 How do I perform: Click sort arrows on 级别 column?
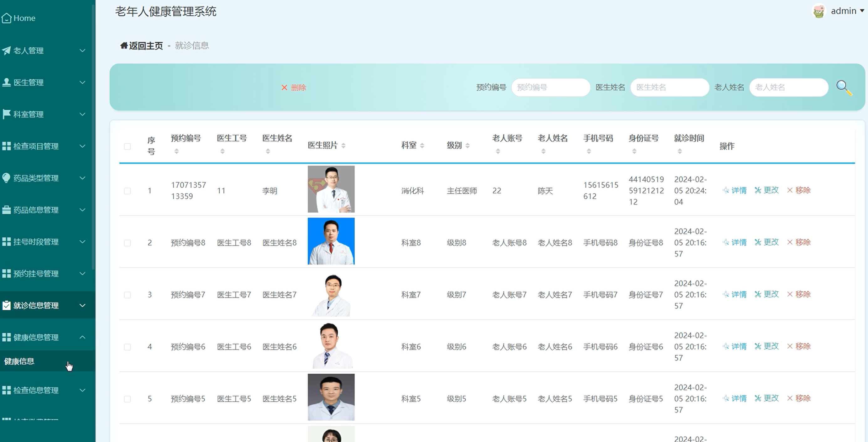coord(467,146)
